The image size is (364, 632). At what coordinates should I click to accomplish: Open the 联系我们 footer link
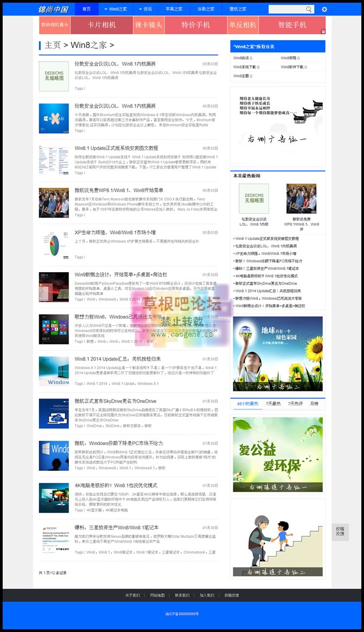point(182,595)
